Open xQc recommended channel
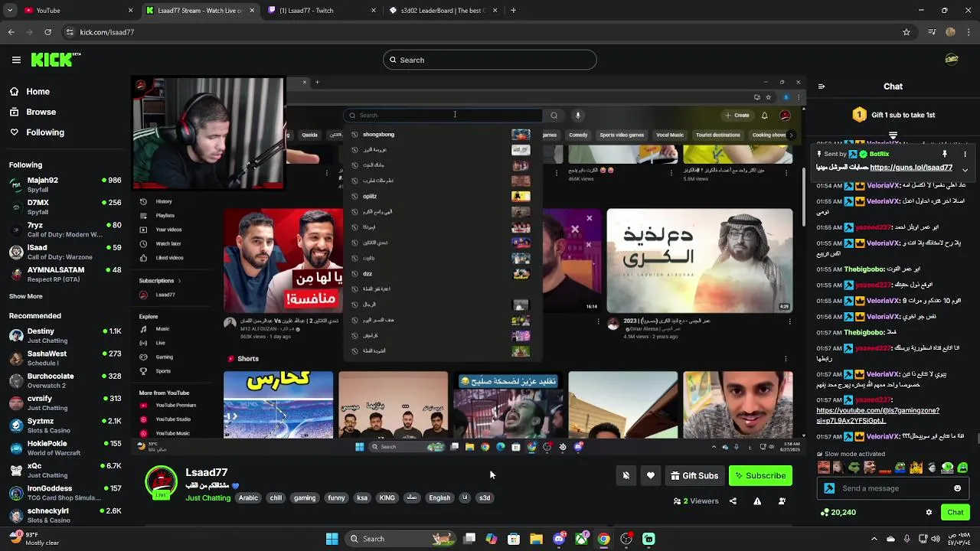The height and width of the screenshot is (551, 980). click(64, 470)
